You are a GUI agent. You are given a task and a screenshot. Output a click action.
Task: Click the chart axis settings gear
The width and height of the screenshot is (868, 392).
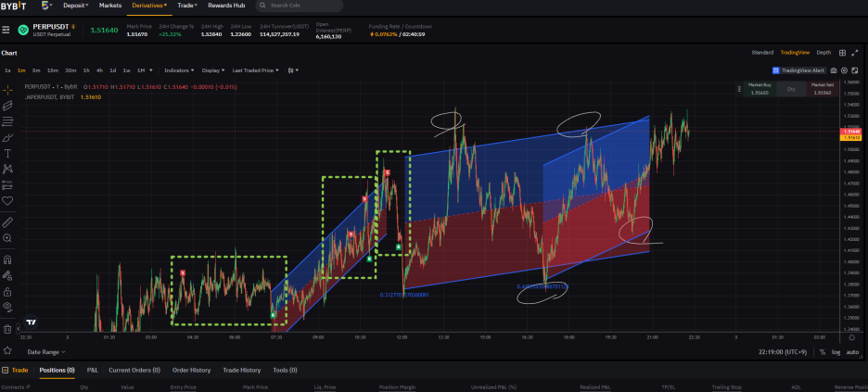click(x=852, y=338)
